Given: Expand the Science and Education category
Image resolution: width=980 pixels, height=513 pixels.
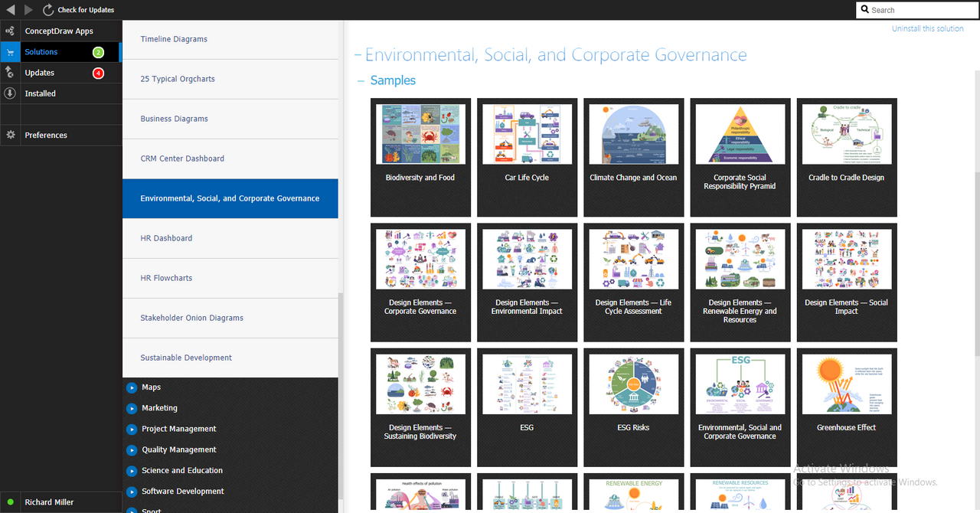Looking at the screenshot, I should pos(132,471).
